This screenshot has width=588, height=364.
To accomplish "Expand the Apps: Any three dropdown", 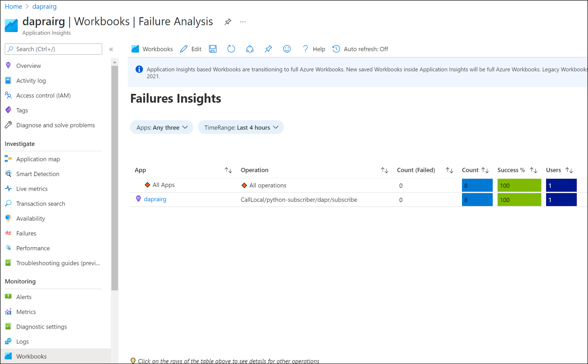I will [x=162, y=127].
